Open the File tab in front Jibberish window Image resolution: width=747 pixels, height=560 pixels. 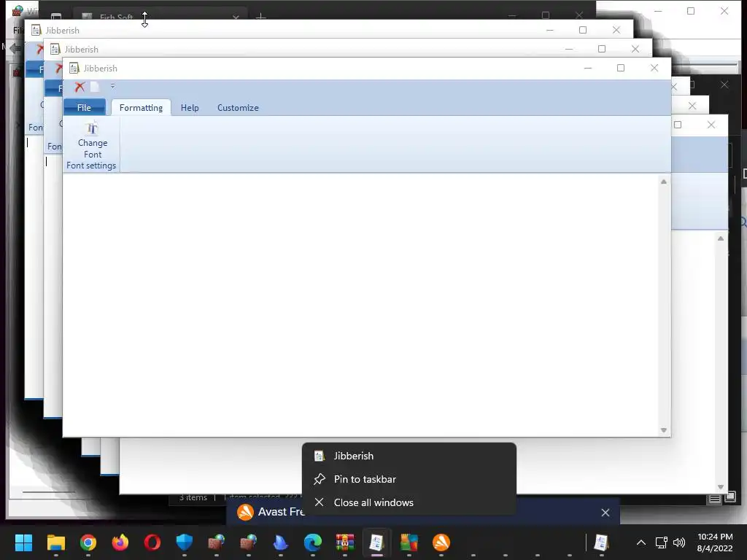[85, 108]
